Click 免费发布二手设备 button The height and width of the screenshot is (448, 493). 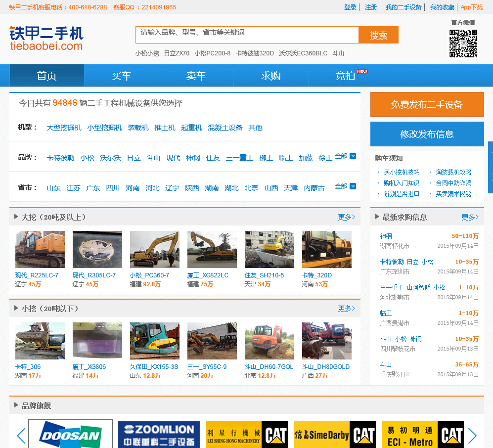tap(427, 104)
